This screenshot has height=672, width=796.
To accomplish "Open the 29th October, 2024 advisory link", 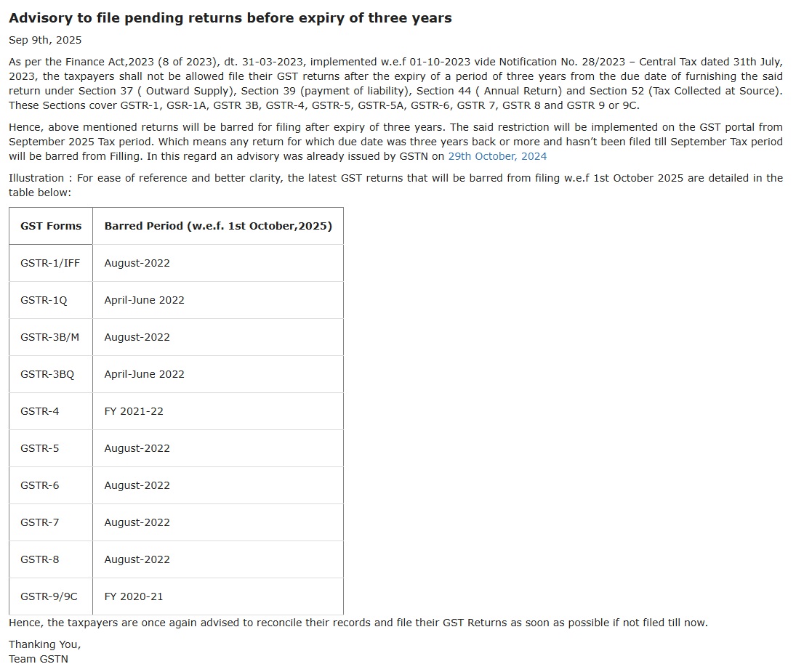I will tap(497, 156).
